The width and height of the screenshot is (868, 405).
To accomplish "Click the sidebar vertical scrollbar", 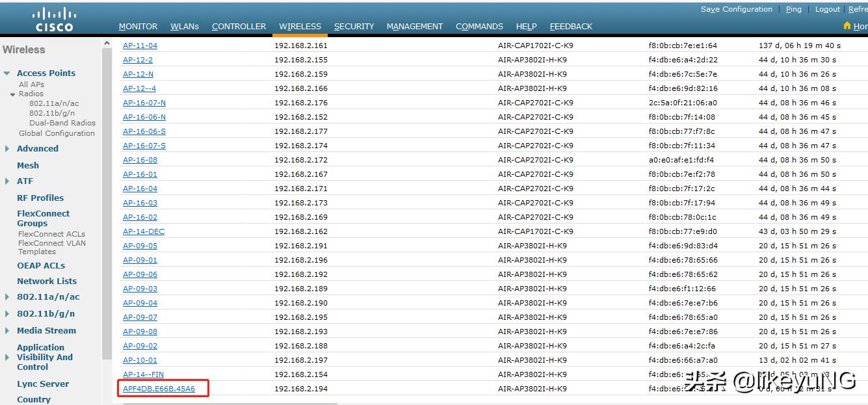I will [x=107, y=204].
